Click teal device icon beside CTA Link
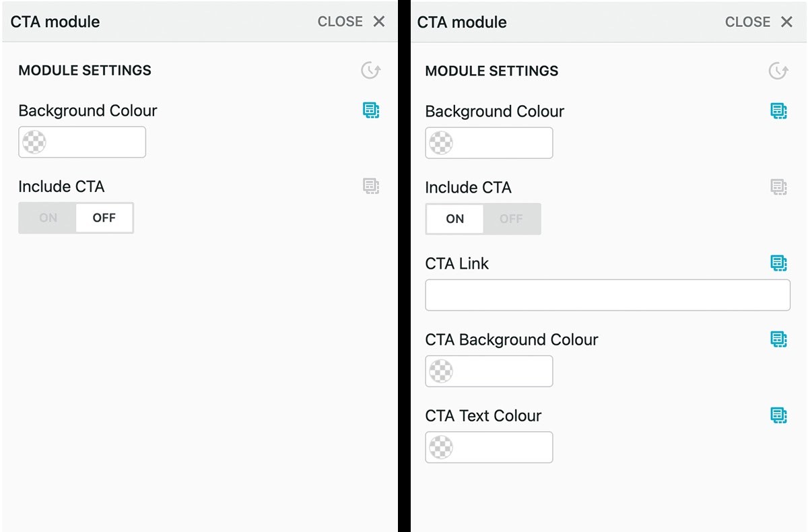Screen dimensions: 808x532 click(778, 263)
